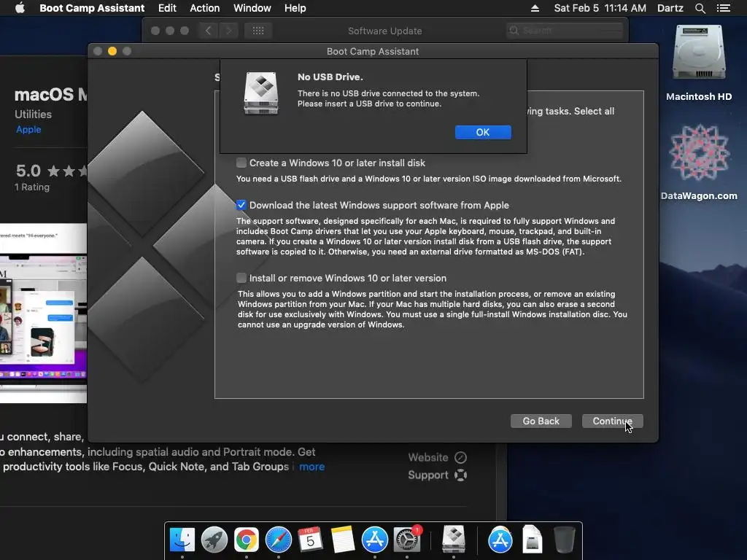Open the Help menu
747x560 pixels.
pos(295,8)
